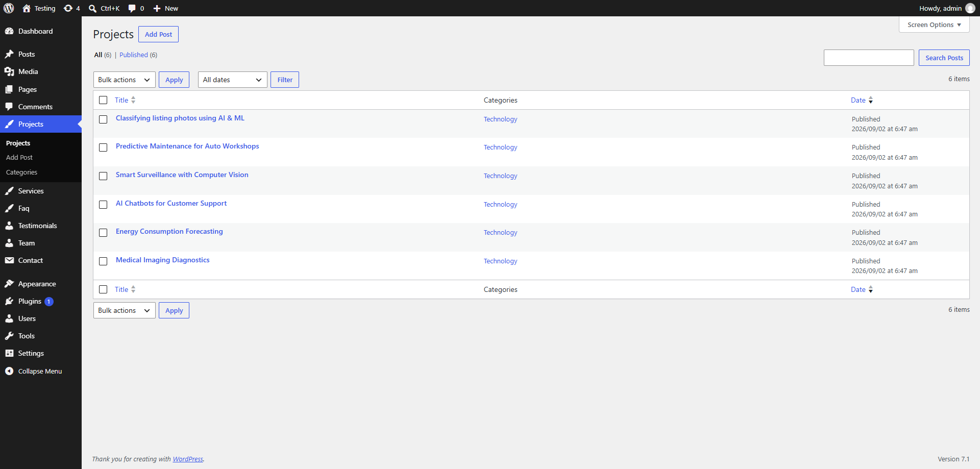Tick the select-all checkbox in the table header
Screen dimensions: 980x469
pyautogui.click(x=103, y=100)
